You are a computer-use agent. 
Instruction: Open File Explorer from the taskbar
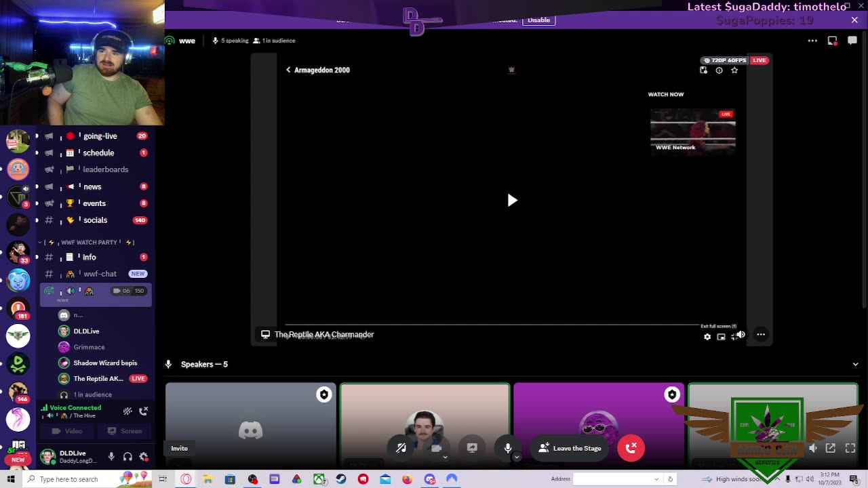point(208,479)
